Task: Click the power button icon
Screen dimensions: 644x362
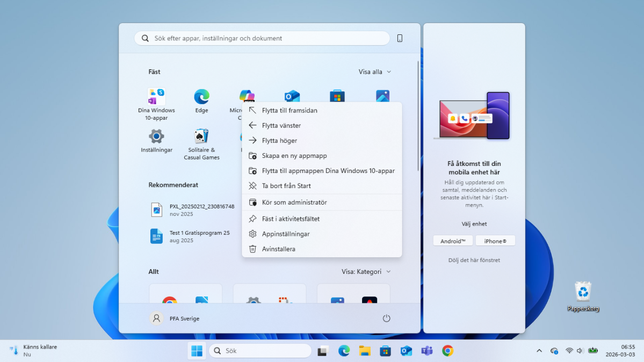Action: 386,318
